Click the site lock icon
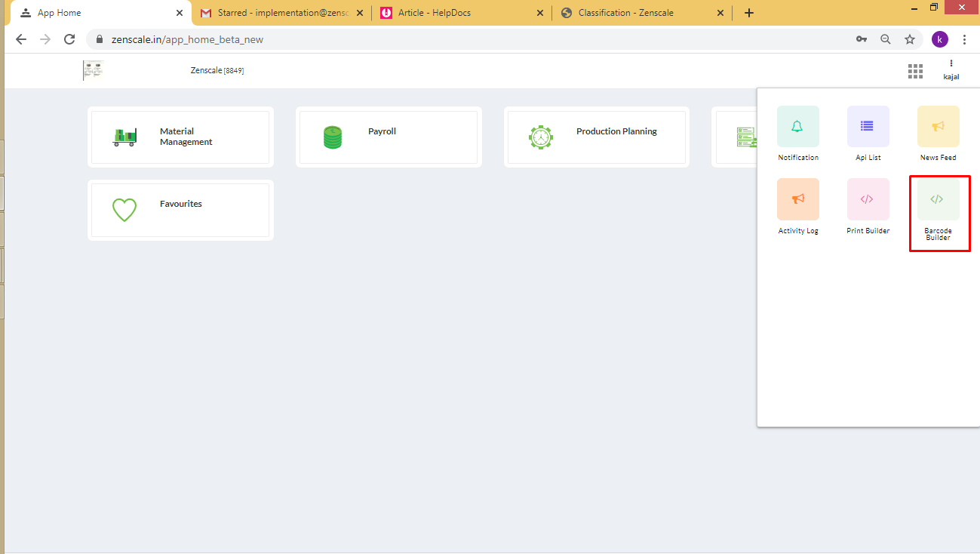The width and height of the screenshot is (980, 554). [99, 39]
